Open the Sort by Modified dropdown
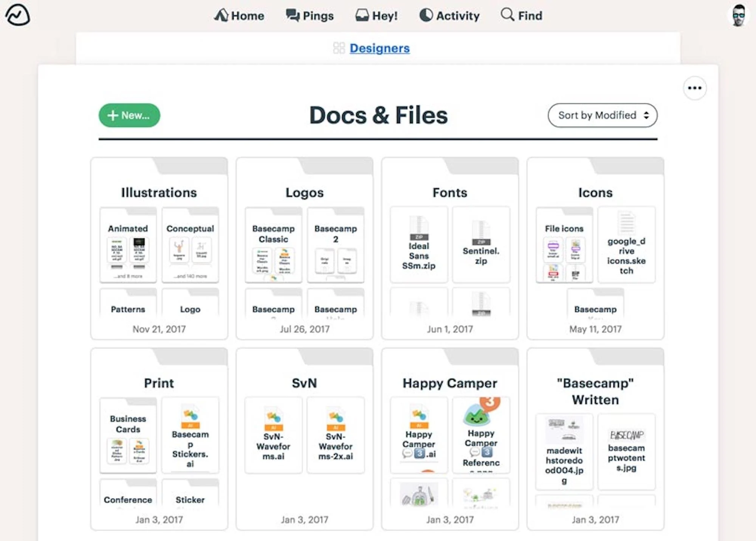 [x=602, y=115]
